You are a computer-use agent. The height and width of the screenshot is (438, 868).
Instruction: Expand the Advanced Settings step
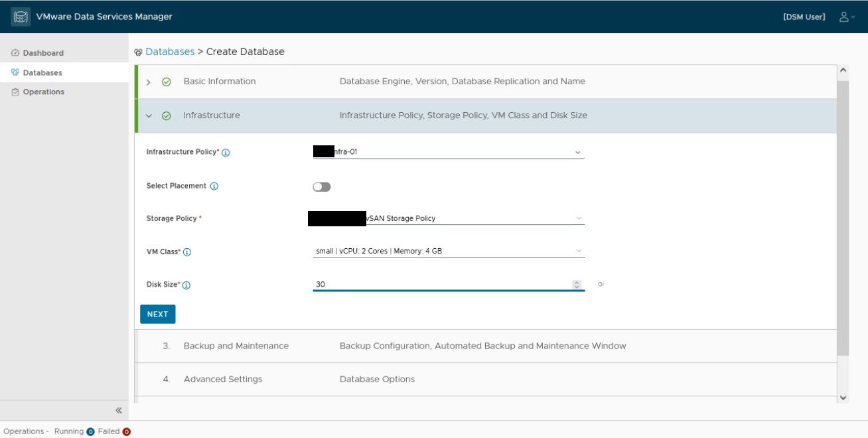pyautogui.click(x=486, y=380)
